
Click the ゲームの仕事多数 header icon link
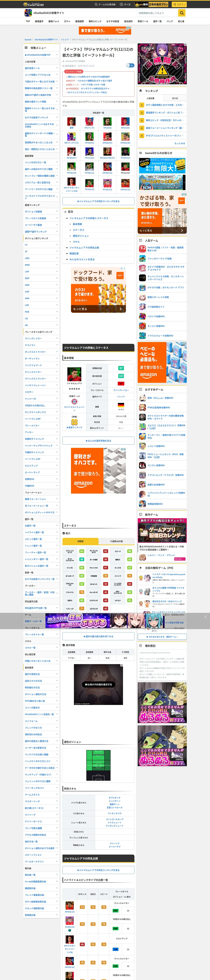coord(105,5)
